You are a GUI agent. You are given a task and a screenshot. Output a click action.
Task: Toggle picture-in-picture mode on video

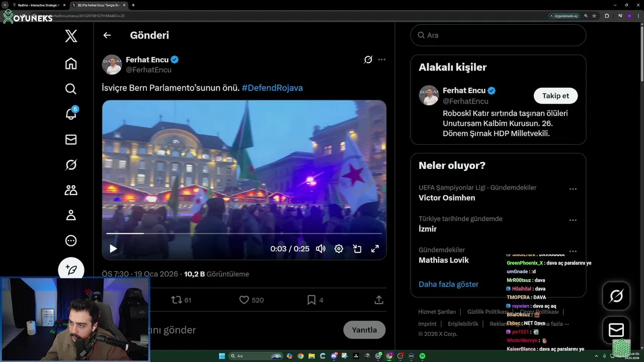(x=357, y=249)
